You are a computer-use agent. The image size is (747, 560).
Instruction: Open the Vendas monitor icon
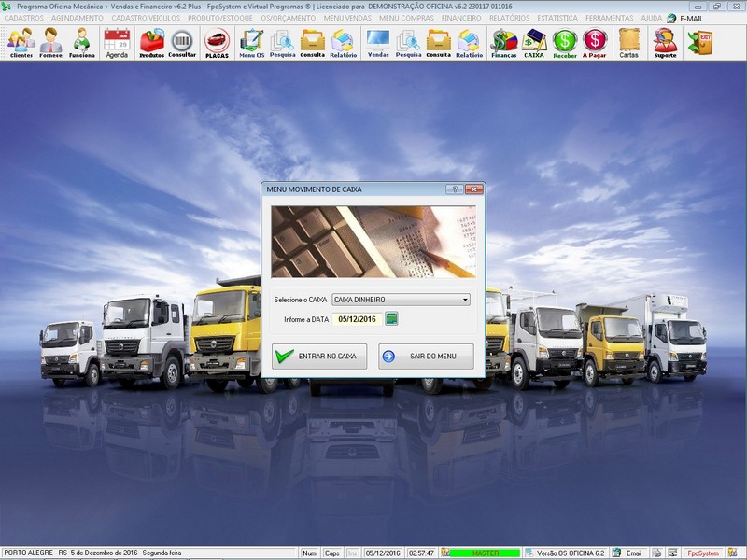pyautogui.click(x=378, y=42)
